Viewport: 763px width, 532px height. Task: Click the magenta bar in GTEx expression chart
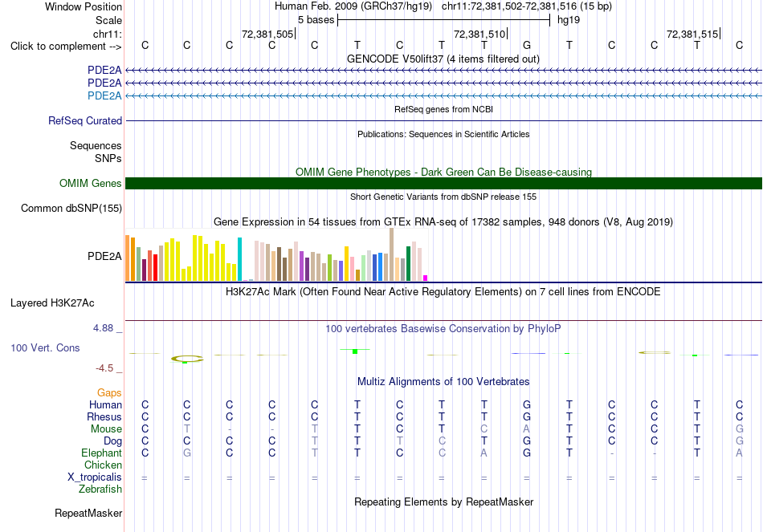425,278
